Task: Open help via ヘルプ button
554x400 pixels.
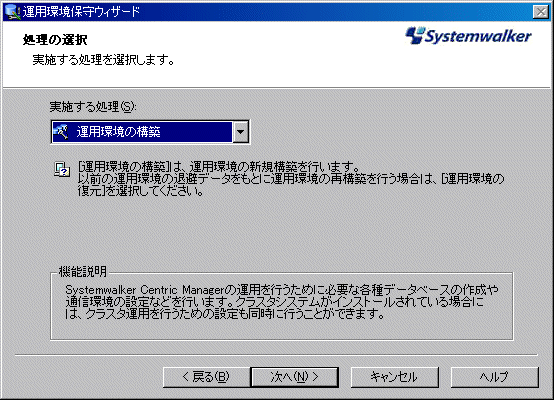Action: tap(495, 377)
